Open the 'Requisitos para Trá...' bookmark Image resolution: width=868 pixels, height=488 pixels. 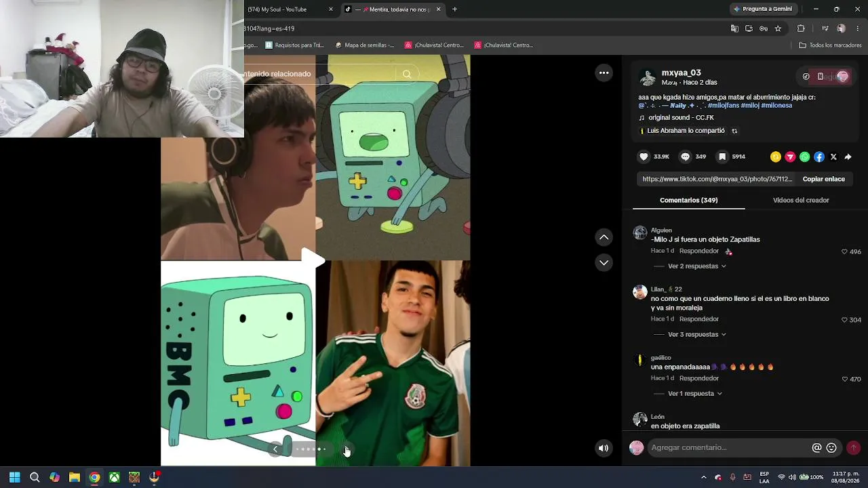295,45
